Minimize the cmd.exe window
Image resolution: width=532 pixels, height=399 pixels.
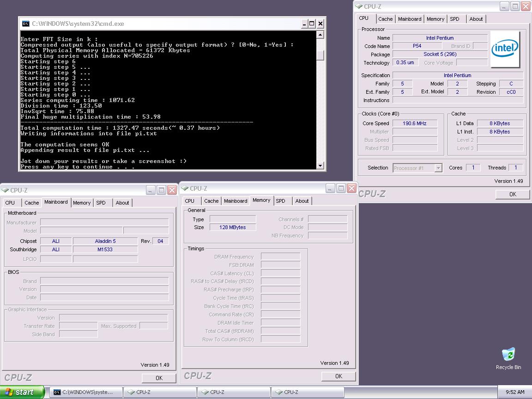(304, 24)
